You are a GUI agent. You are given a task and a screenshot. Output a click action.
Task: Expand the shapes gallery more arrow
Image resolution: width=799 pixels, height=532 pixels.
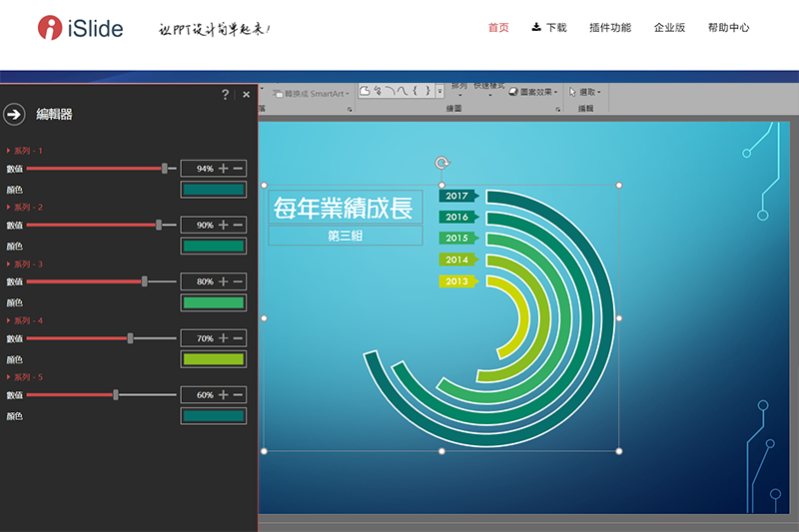[439, 91]
